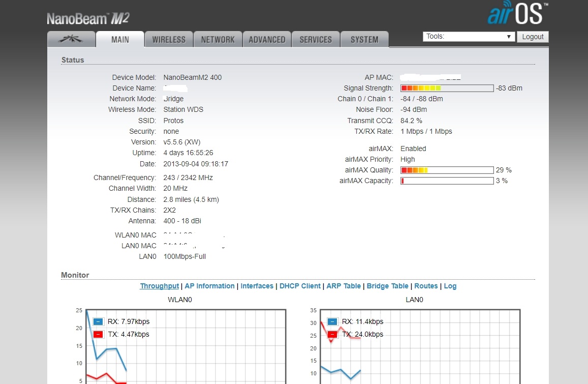Open the Tools dropdown
588x384 pixels.
[x=469, y=37]
